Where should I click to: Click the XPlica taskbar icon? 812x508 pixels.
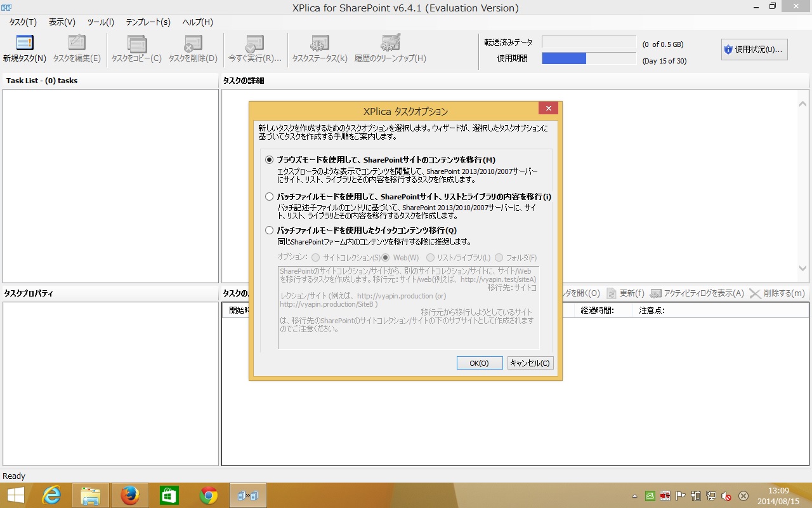[248, 495]
